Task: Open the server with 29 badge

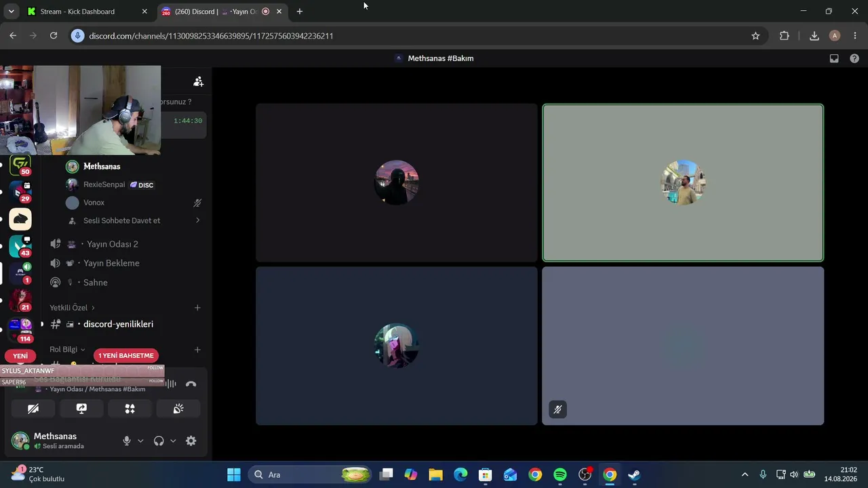Action: click(x=20, y=192)
